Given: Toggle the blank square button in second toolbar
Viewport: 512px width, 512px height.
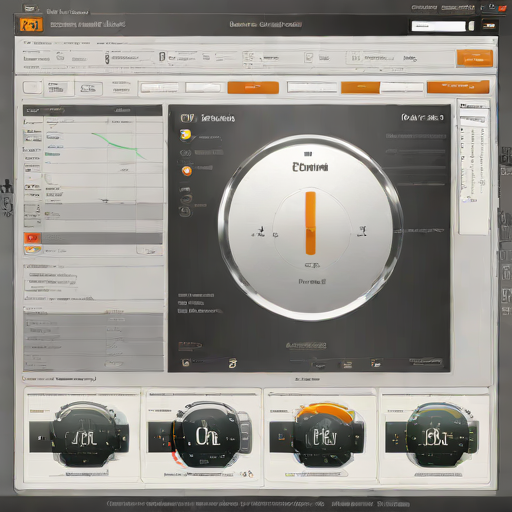Looking at the screenshot, I should [32, 88].
